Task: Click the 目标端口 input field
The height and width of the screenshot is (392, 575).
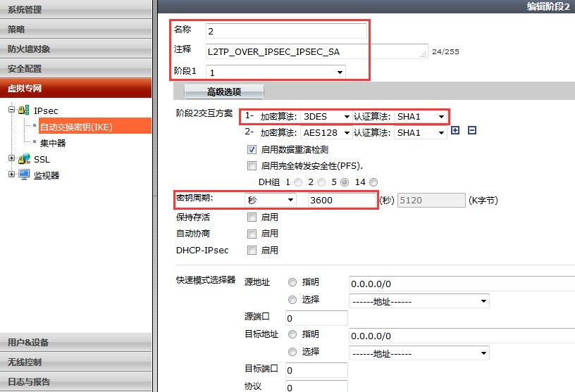Action: (x=316, y=370)
